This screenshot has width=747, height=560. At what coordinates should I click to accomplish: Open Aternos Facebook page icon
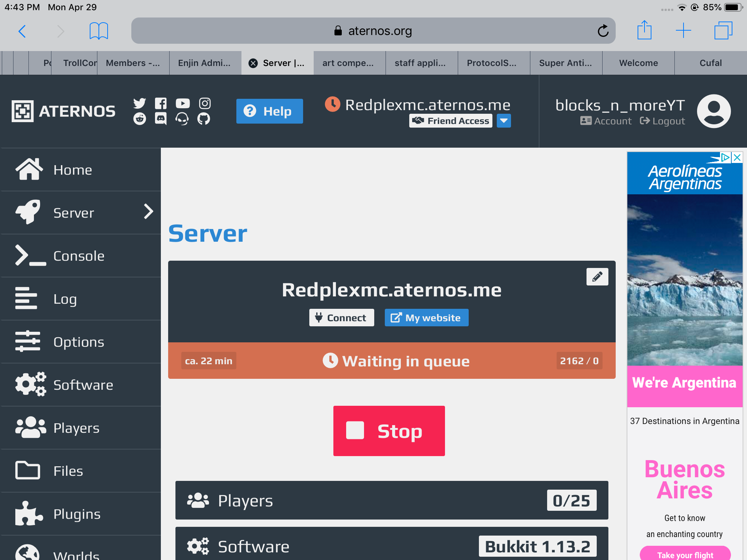(161, 104)
